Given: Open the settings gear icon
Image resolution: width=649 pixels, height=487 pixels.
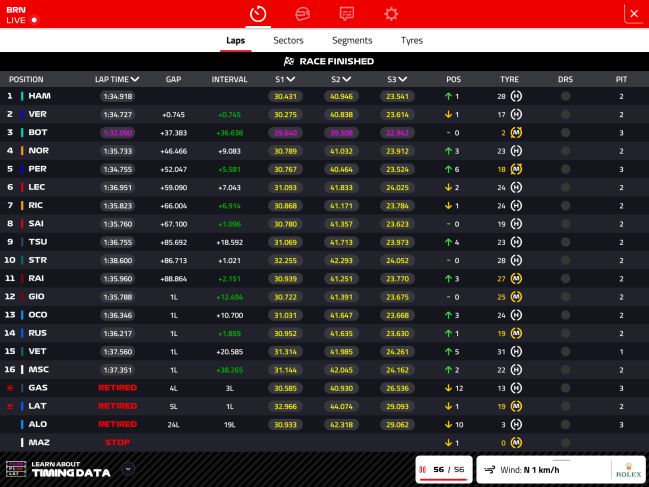Looking at the screenshot, I should (x=391, y=13).
